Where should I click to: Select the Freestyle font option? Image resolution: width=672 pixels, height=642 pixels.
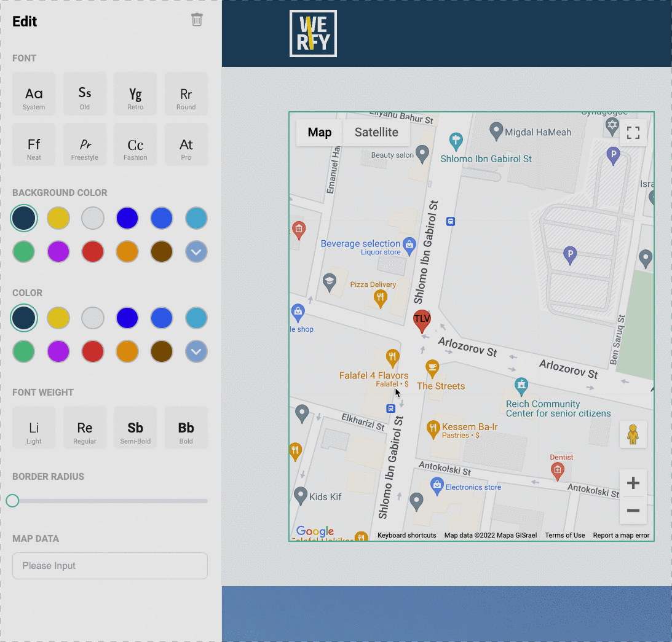coord(84,144)
